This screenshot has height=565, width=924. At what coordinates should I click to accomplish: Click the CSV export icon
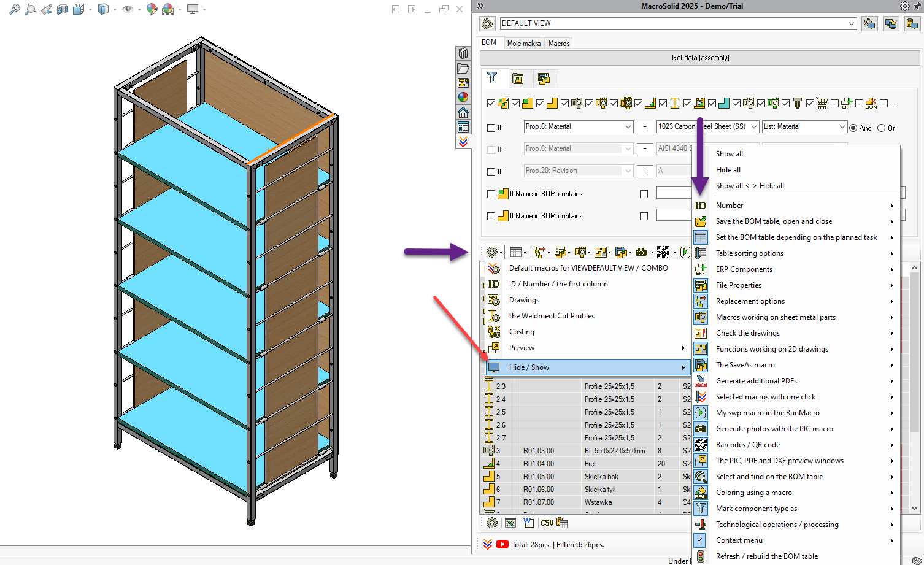547,523
